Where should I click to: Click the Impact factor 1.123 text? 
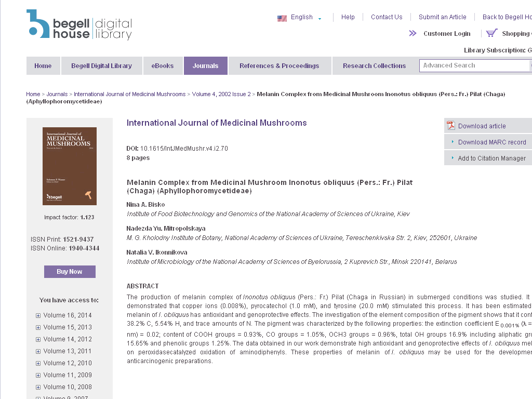pyautogui.click(x=69, y=217)
